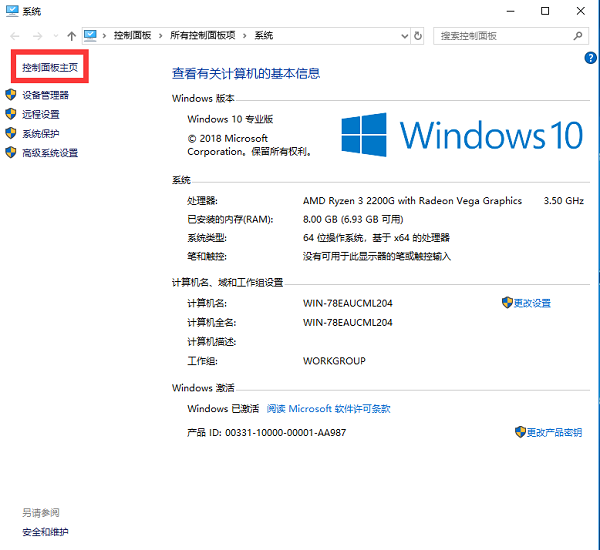Select 所有控制面板项 in the breadcrumb path
Viewport: 600px width, 550px height.
coord(203,35)
